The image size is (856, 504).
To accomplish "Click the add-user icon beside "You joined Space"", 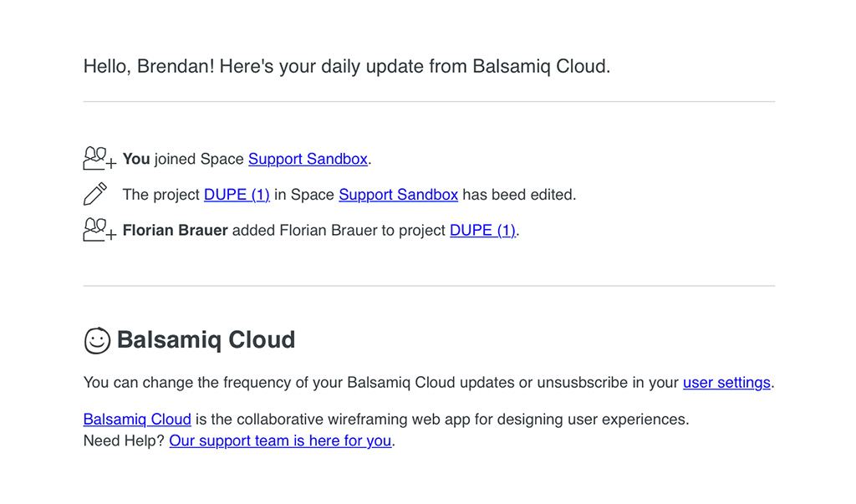I will click(x=99, y=158).
